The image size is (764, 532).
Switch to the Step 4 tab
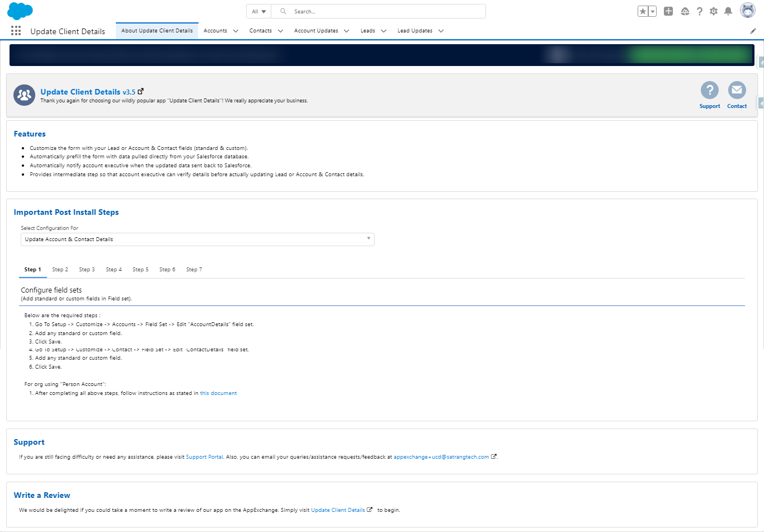tap(114, 270)
